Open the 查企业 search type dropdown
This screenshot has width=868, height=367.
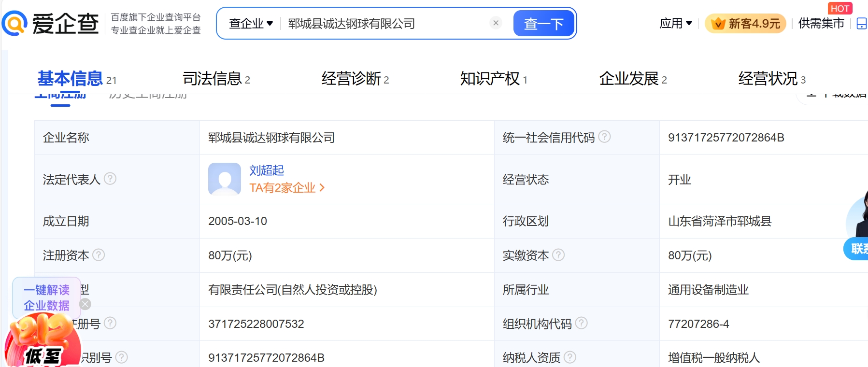tap(251, 23)
